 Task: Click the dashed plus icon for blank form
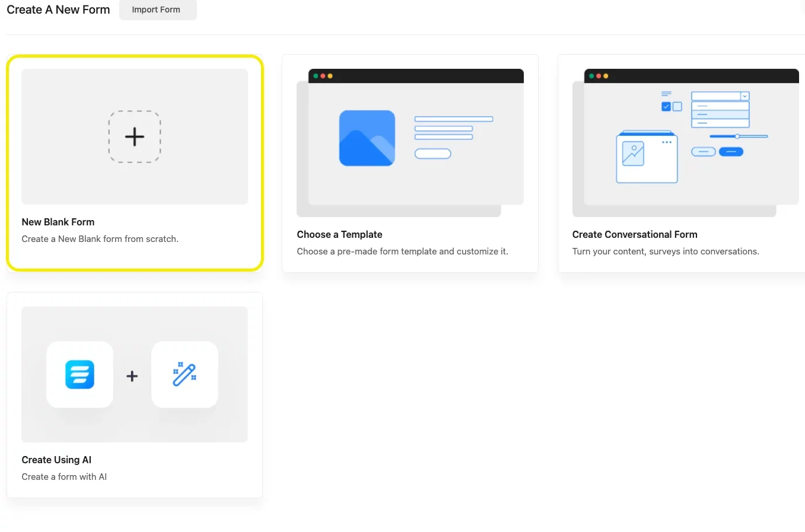point(135,136)
